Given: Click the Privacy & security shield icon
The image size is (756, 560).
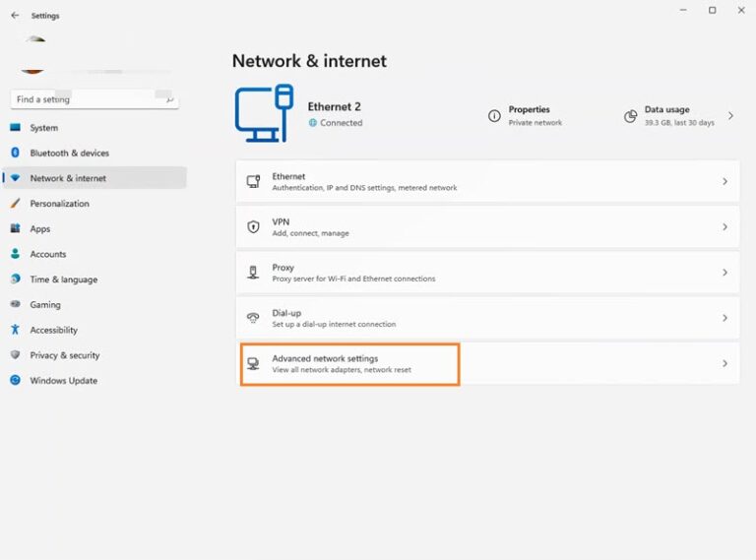Looking at the screenshot, I should tap(16, 354).
